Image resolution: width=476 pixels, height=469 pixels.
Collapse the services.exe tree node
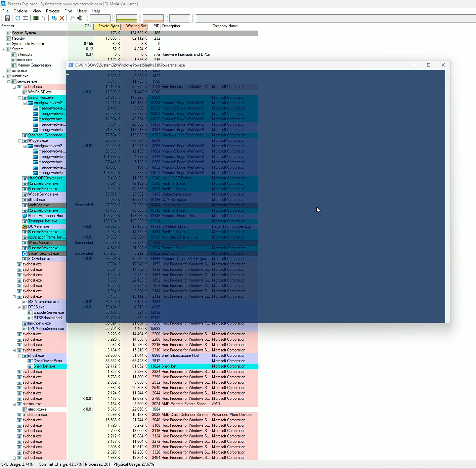[x=9, y=81]
